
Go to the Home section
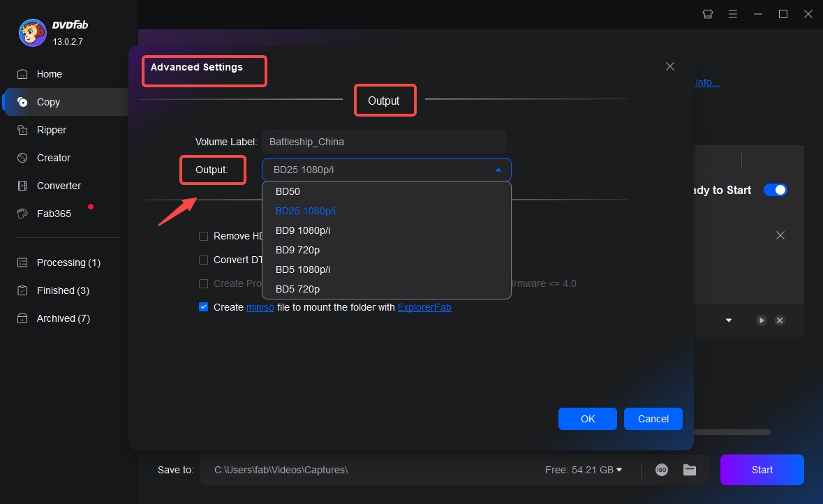(49, 74)
